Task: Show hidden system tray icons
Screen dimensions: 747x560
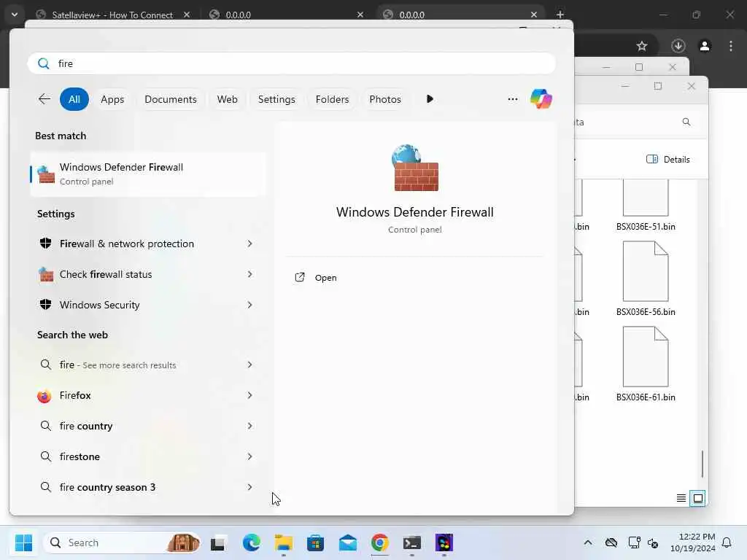Action: click(x=588, y=542)
